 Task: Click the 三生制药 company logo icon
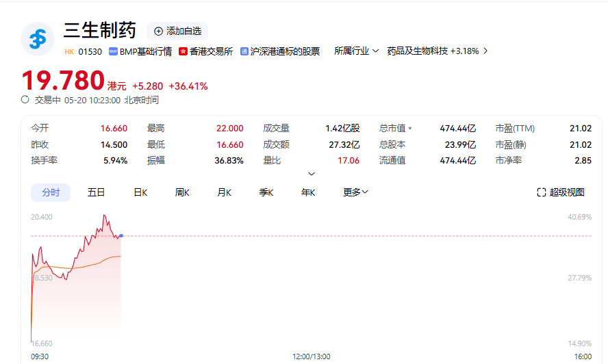[x=38, y=39]
